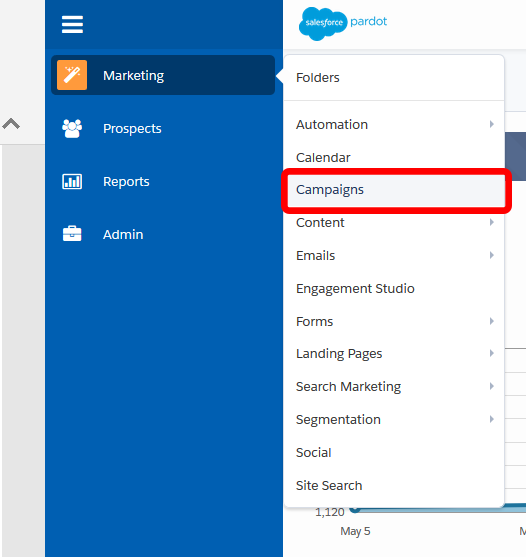This screenshot has height=557, width=526.
Task: Select Campaigns from the Marketing menu
Action: click(396, 190)
